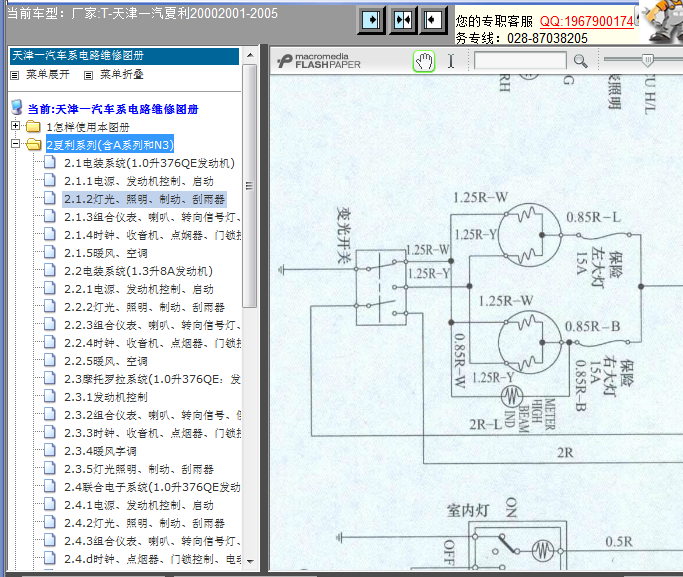This screenshot has height=577, width=683.
Task: Click the page icon of 2.2.5暖风、空调
Action: click(50, 360)
